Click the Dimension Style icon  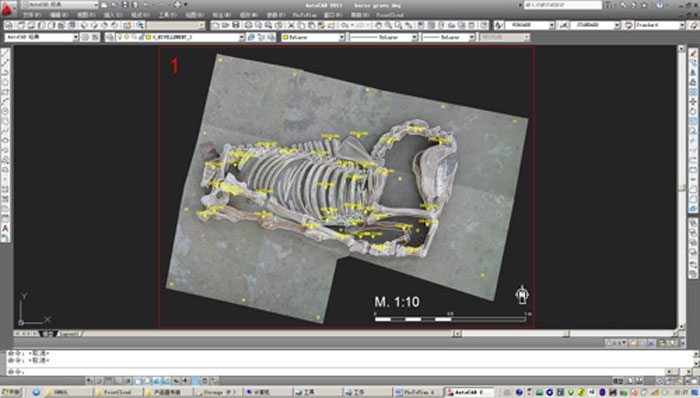564,25
